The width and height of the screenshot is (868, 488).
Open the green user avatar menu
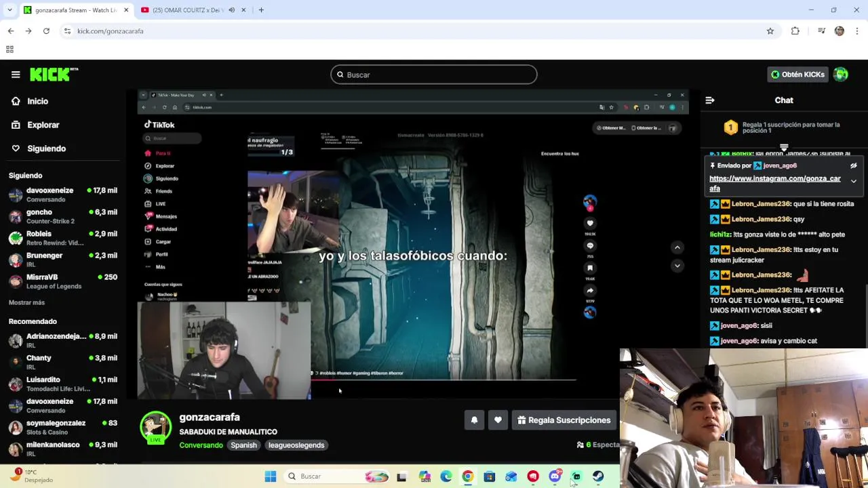point(841,75)
